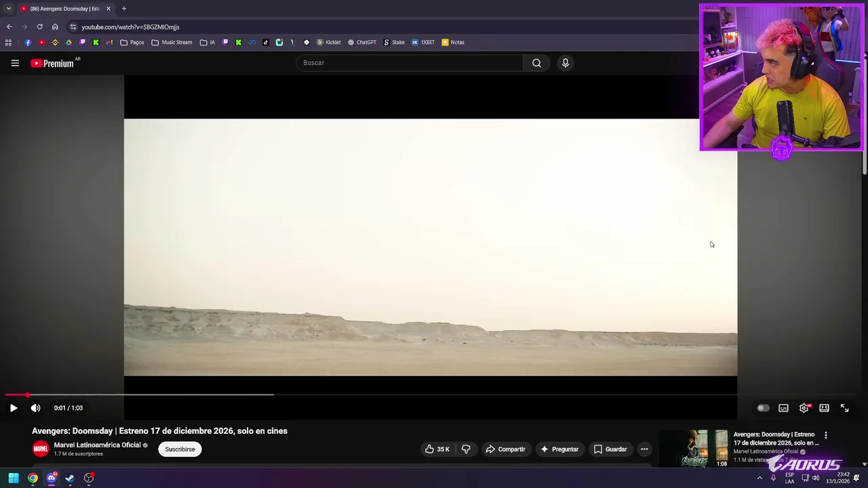
Task: Go to YouTube Premium home logo
Action: [52, 63]
